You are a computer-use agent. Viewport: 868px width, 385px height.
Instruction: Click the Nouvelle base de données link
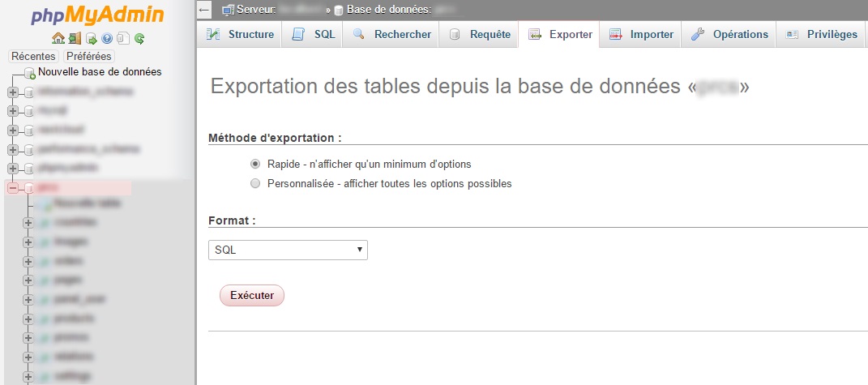(x=100, y=72)
